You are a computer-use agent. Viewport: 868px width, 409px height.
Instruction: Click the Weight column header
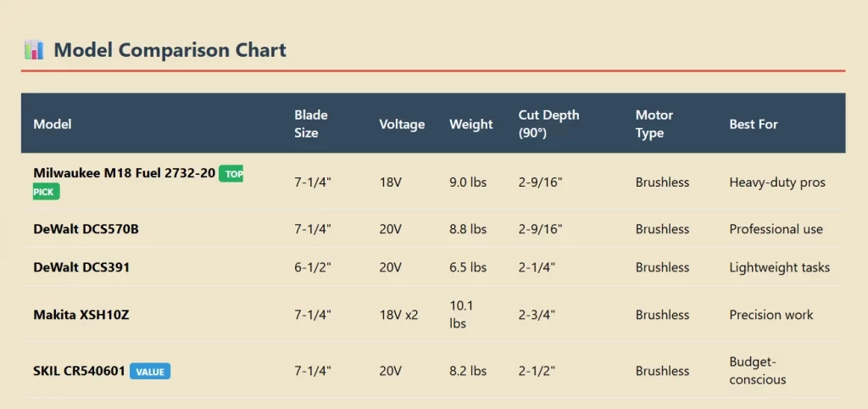470,124
